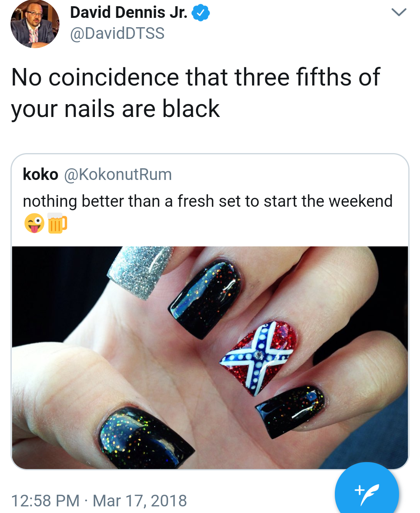The height and width of the screenshot is (513, 420).
Task: Click the 12:58 PM timestamp
Action: point(45,501)
